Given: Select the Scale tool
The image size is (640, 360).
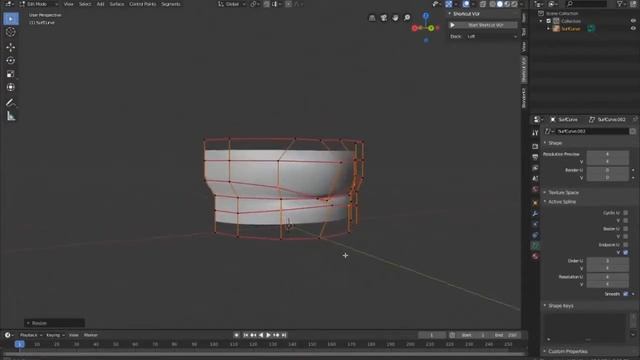Looking at the screenshot, I should coord(11,74).
